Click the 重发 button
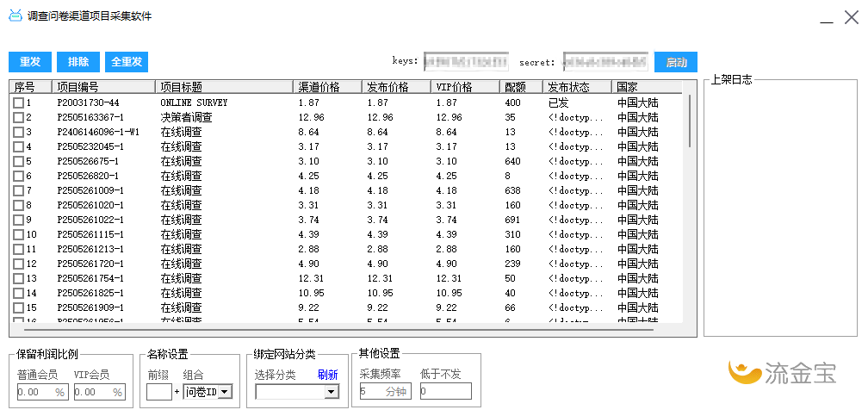The width and height of the screenshot is (868, 416). pyautogui.click(x=30, y=62)
